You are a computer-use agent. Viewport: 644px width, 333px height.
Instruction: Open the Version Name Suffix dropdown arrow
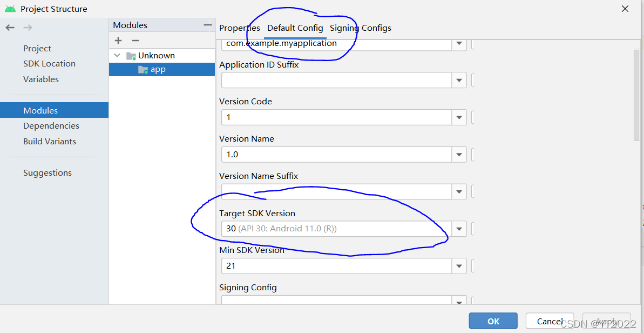459,191
